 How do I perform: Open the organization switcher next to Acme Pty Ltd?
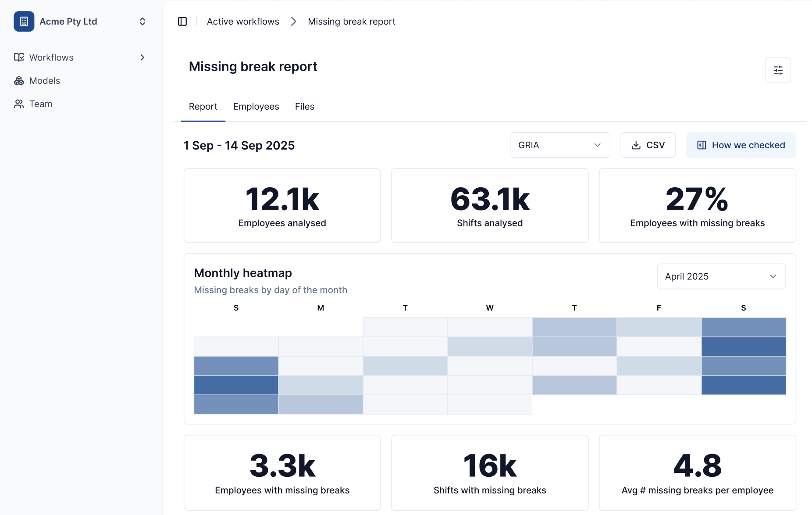142,21
